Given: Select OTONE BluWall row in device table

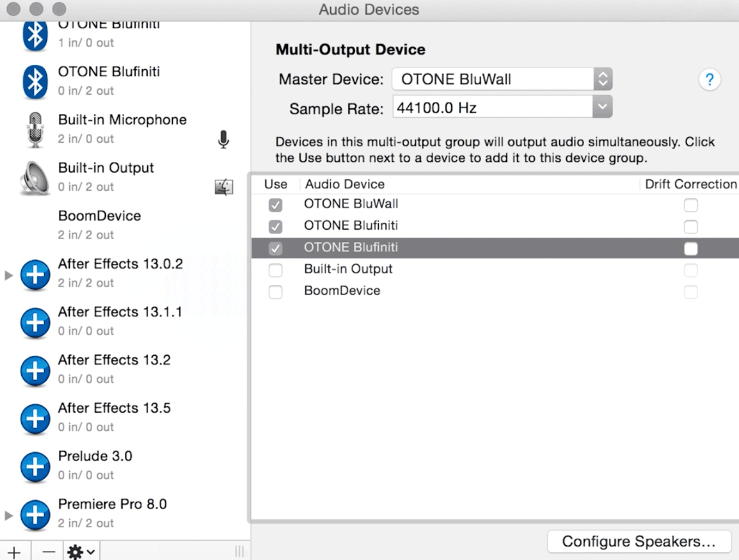Looking at the screenshot, I should click(x=495, y=205).
